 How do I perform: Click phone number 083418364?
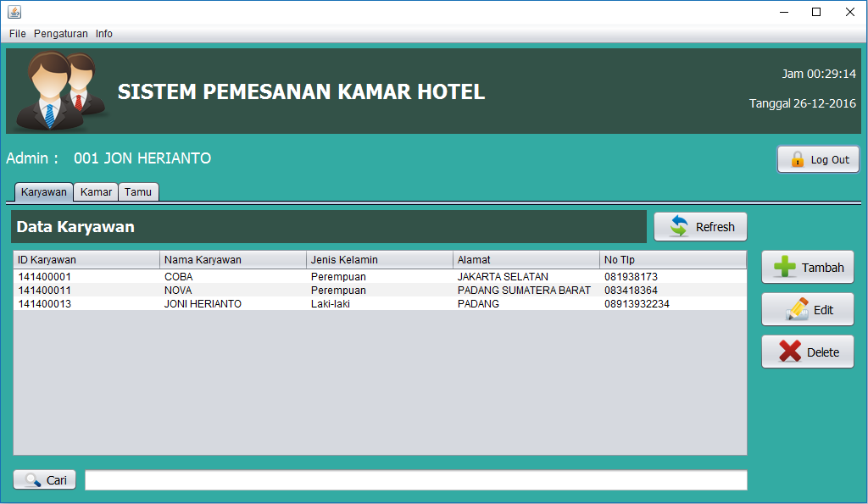631,290
